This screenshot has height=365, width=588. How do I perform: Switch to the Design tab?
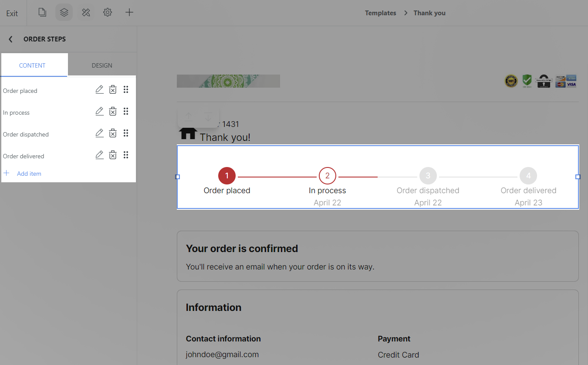(102, 65)
